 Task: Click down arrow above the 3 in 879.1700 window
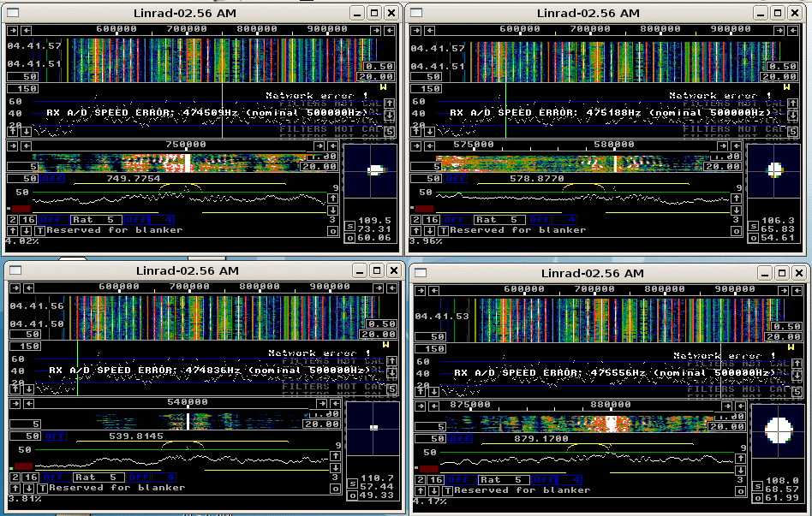pos(741,471)
